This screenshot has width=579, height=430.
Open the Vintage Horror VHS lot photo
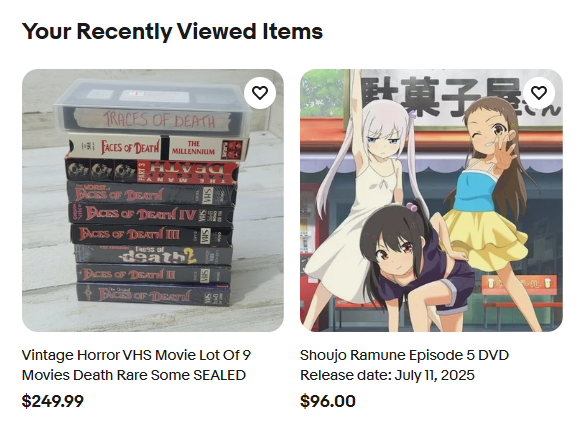[153, 200]
